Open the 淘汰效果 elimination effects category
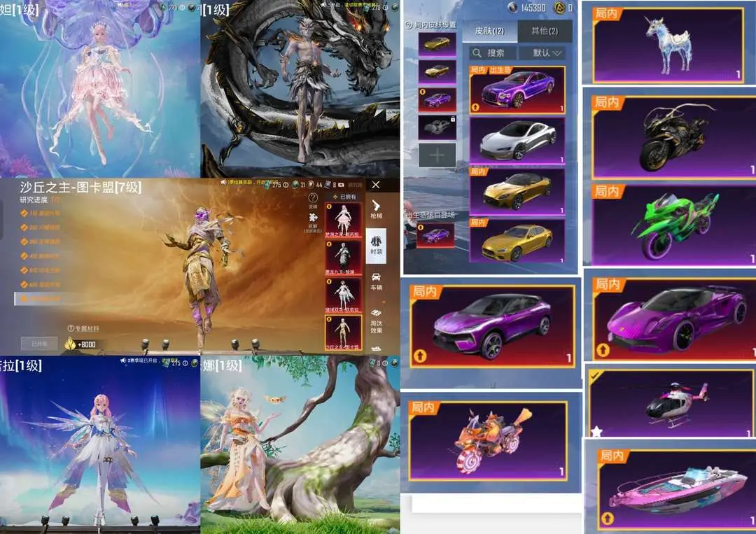Image resolution: width=756 pixels, height=534 pixels. coord(376,321)
